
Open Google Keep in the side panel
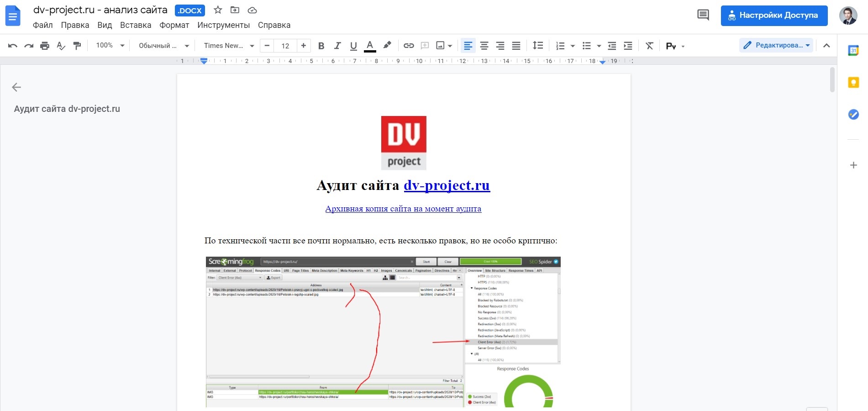[853, 83]
